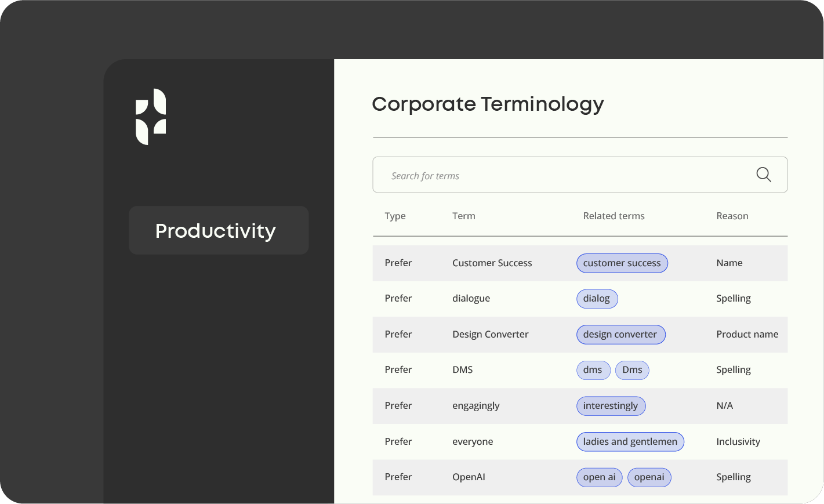Click the 'Dms' capitalized chip

pos(632,370)
